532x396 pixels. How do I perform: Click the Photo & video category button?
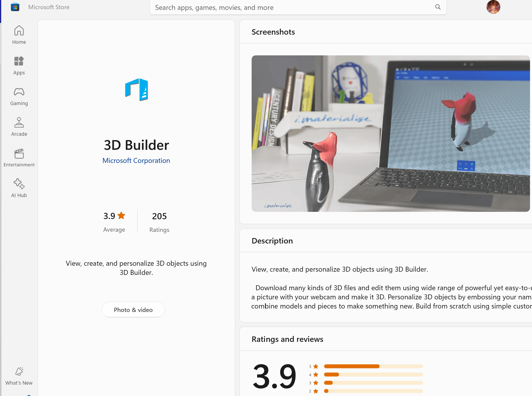[x=133, y=309]
